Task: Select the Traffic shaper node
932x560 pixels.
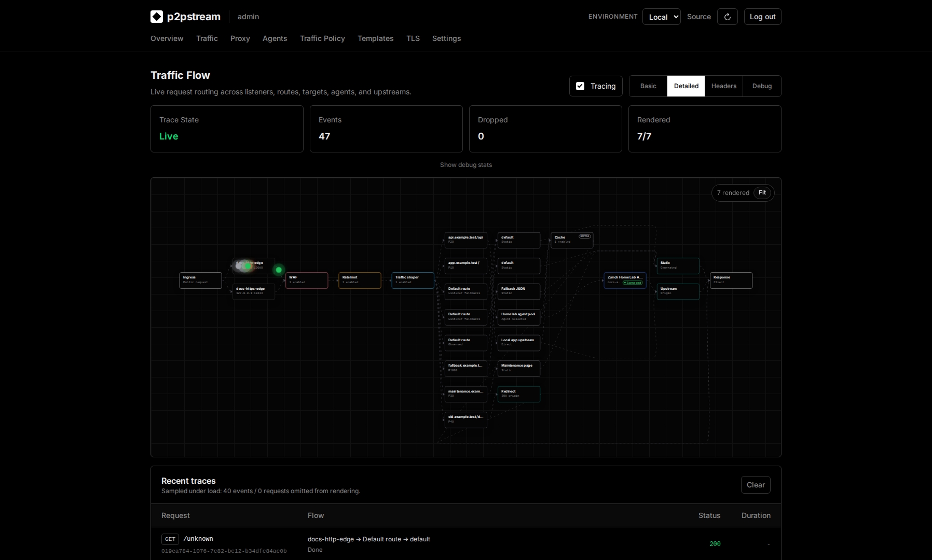Action: click(413, 280)
